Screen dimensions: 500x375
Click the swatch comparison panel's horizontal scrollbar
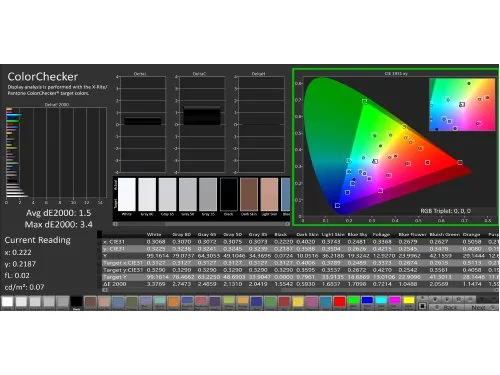(202, 224)
